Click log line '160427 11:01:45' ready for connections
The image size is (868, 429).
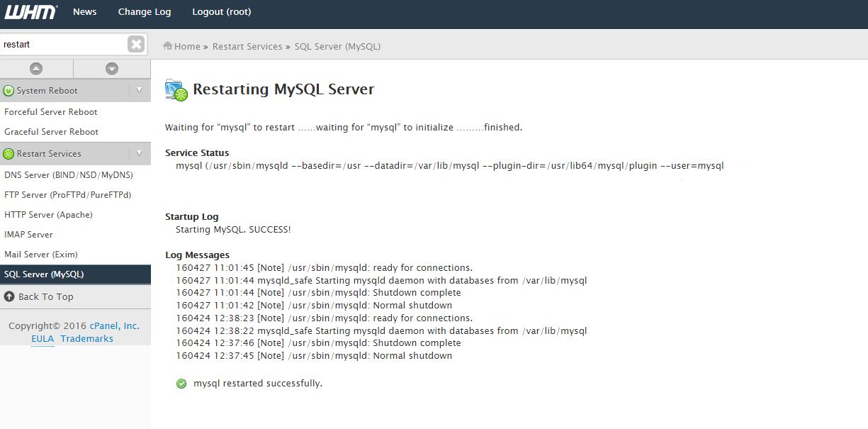325,268
